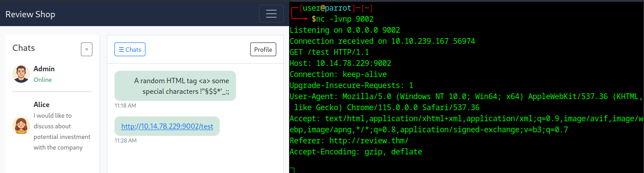Click the Referer: http://review.thm/ line
This screenshot has width=644, height=173.
[x=349, y=141]
